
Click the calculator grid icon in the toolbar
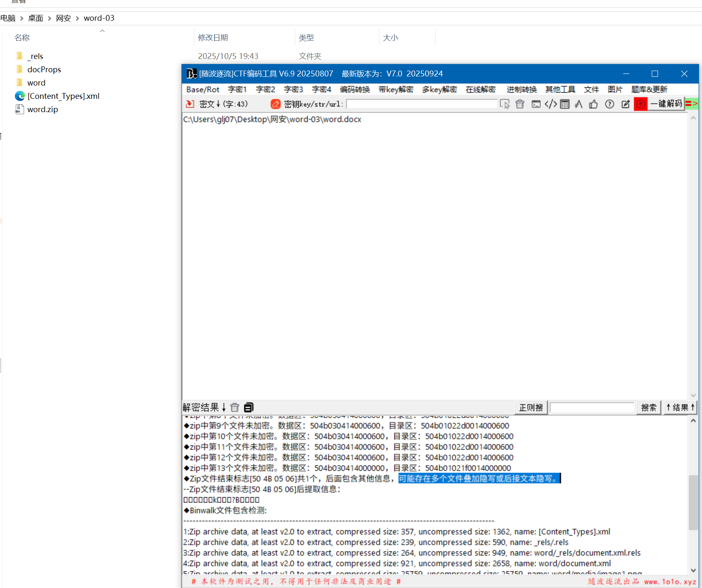point(565,104)
